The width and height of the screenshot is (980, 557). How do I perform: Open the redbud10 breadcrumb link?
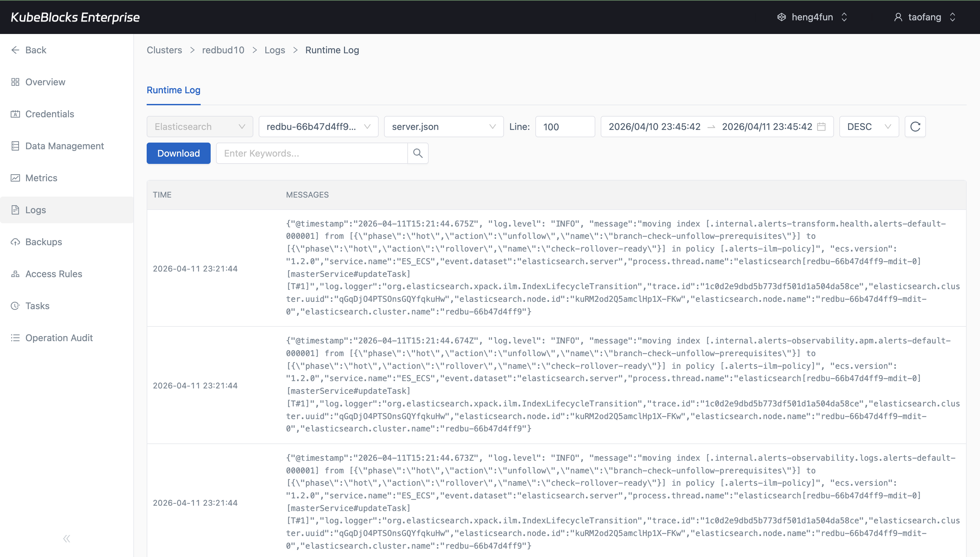point(223,50)
